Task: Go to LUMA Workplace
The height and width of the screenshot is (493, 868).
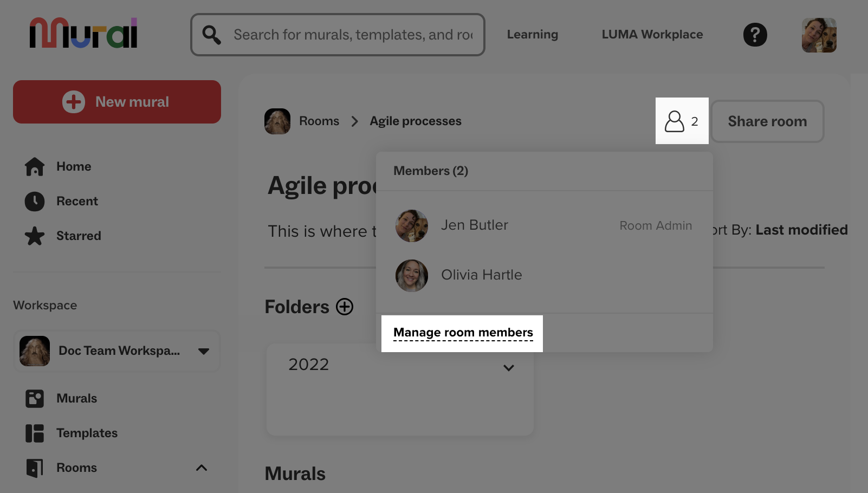Action: 652,35
